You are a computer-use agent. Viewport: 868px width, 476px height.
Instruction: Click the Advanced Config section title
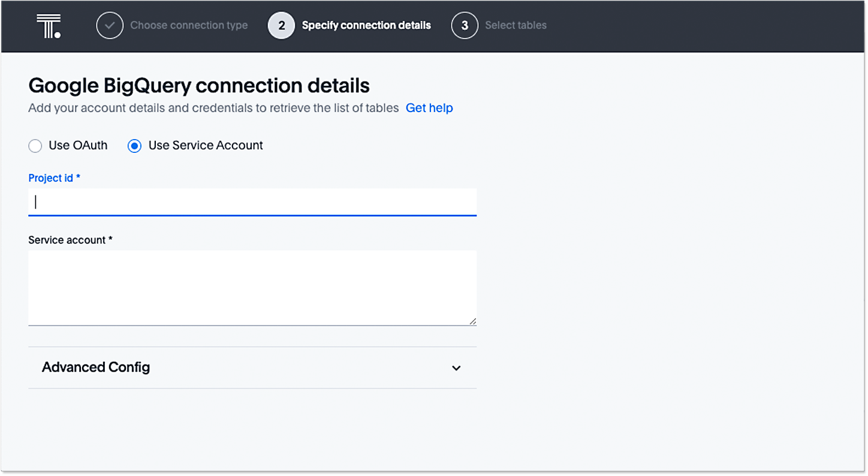coord(96,367)
